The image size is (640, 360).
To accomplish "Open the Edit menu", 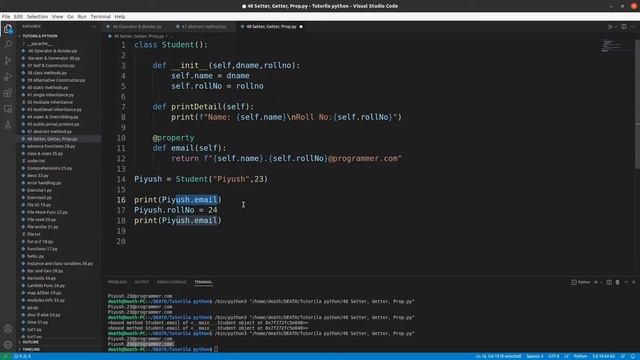I will point(18,17).
